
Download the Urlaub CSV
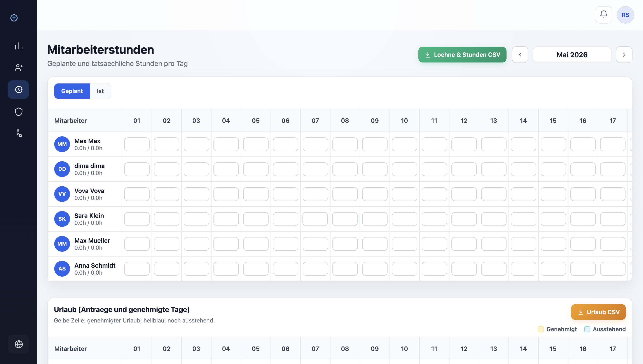click(598, 312)
